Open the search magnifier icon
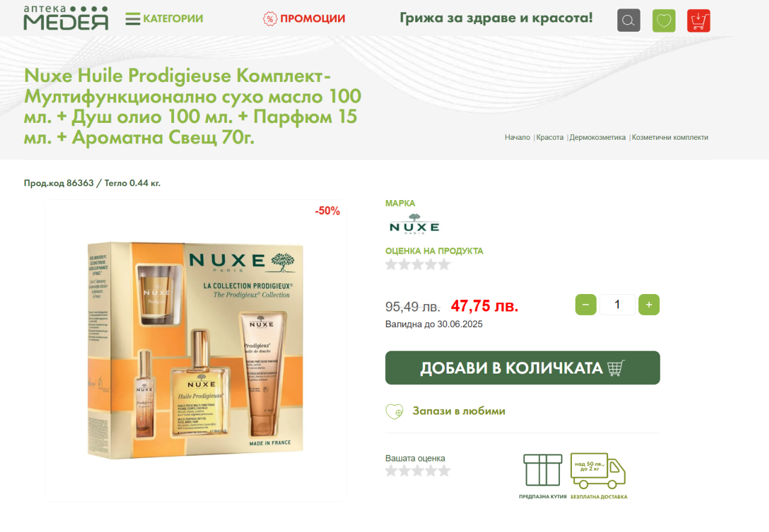This screenshot has width=769, height=532. [x=629, y=20]
